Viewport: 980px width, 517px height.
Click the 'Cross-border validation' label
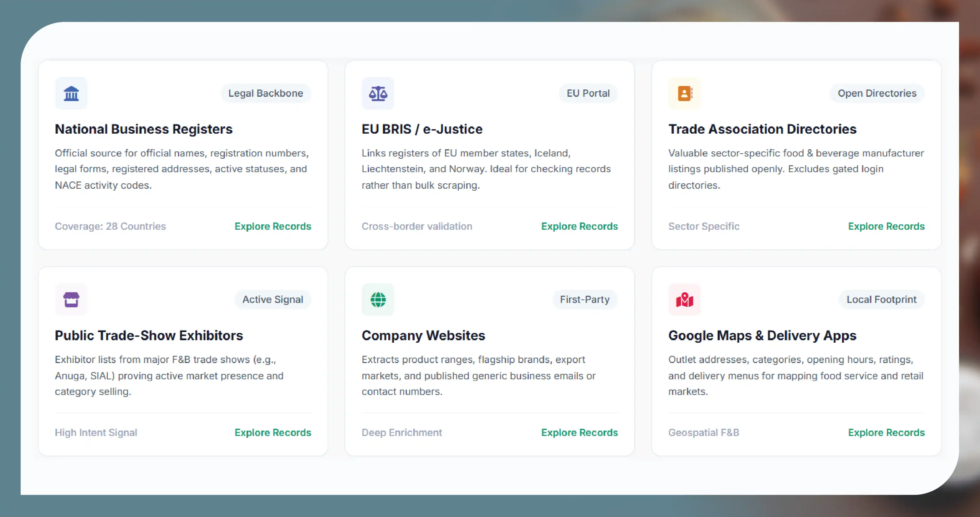coord(416,226)
